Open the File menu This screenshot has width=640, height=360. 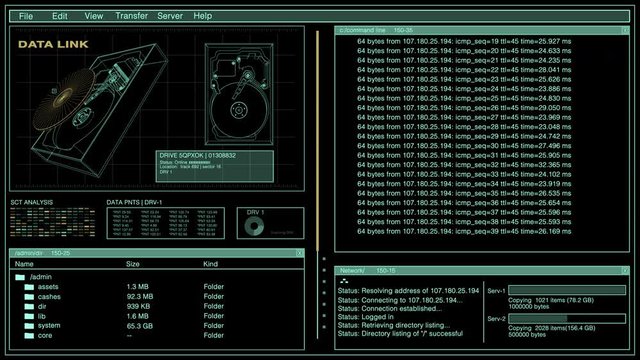pos(26,16)
